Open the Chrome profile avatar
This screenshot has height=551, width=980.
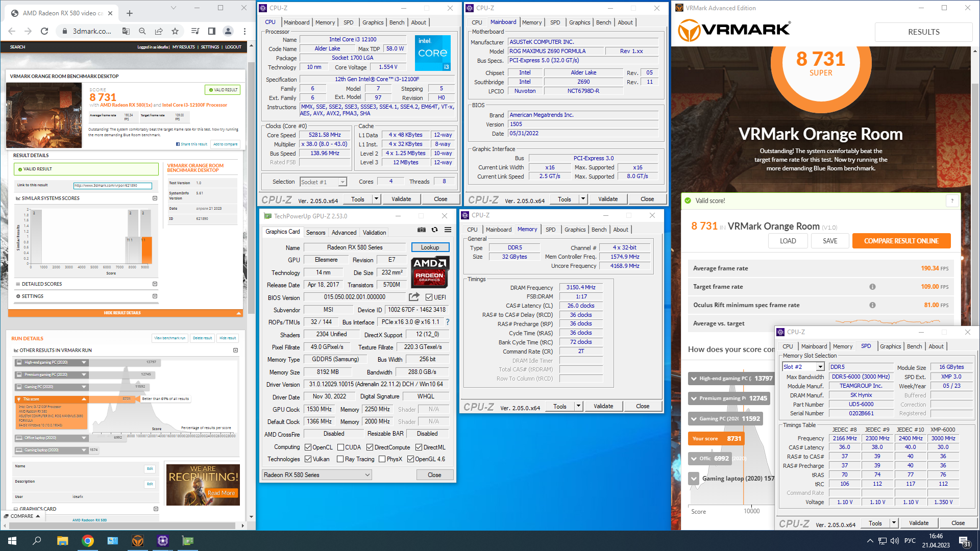click(228, 31)
